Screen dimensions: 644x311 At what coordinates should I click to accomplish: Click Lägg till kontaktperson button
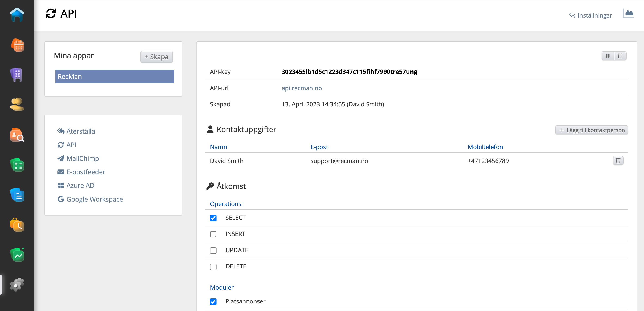(x=591, y=130)
